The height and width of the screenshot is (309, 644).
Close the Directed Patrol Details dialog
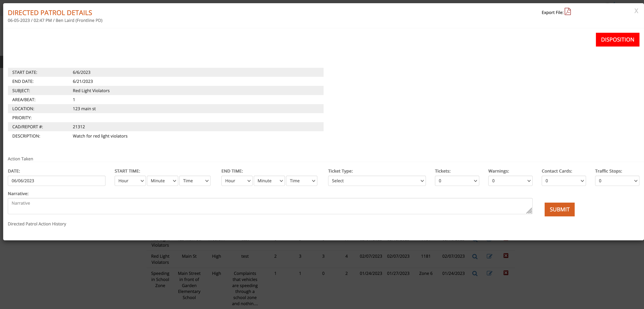point(636,11)
